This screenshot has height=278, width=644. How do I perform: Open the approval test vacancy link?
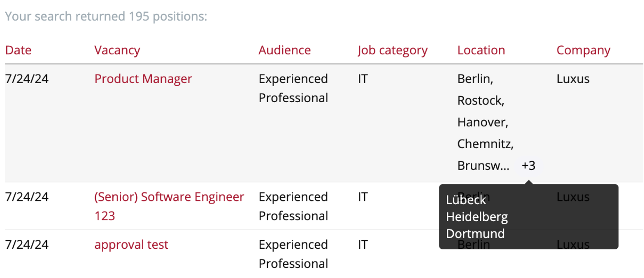point(131,245)
